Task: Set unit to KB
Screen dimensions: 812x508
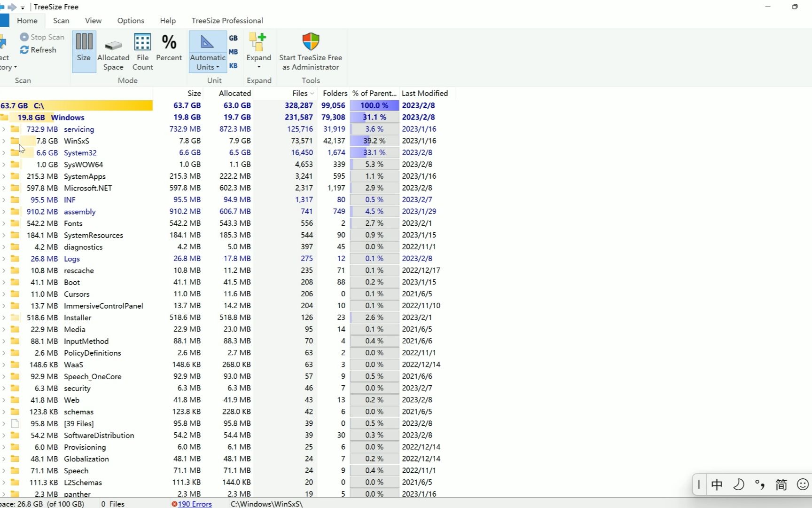Action: pos(234,66)
